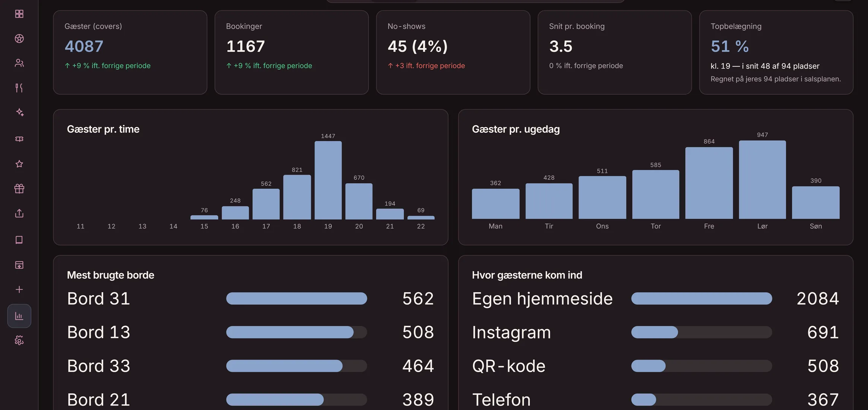
Task: Click the 464 count for Bord 33
Action: click(x=418, y=366)
